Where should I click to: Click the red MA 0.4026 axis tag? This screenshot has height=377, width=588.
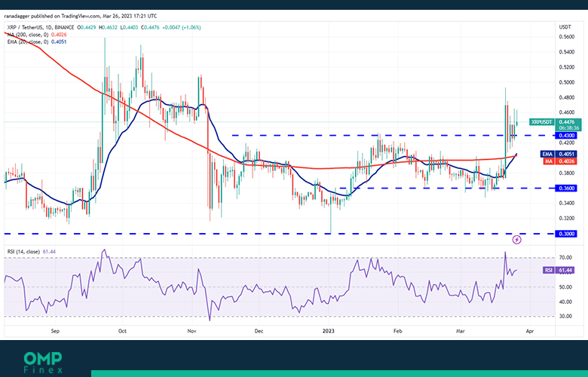[559, 161]
